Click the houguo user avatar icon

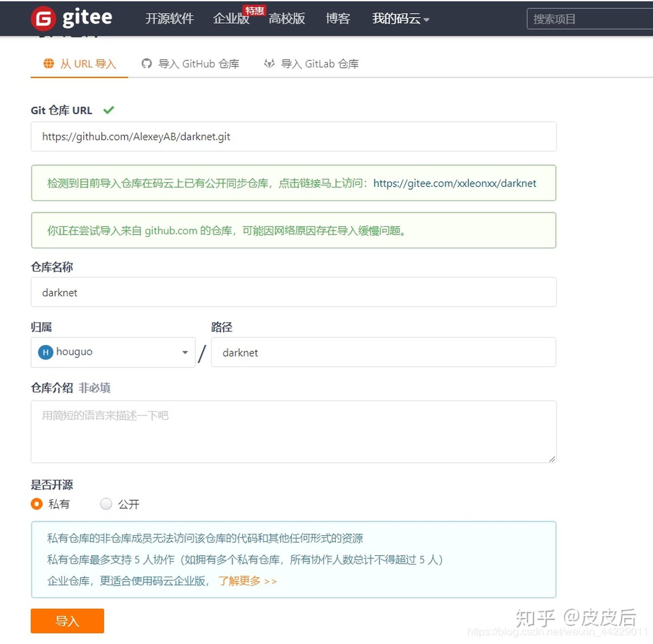pyautogui.click(x=45, y=352)
